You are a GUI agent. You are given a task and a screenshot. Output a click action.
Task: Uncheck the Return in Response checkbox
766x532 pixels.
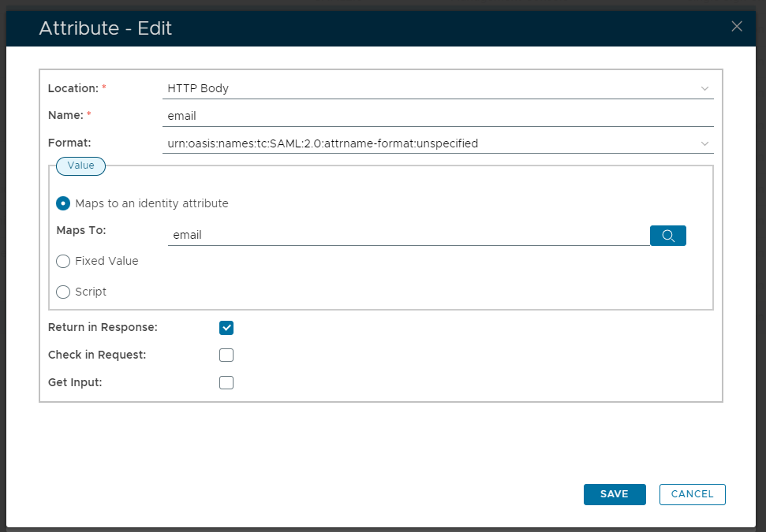click(x=226, y=328)
